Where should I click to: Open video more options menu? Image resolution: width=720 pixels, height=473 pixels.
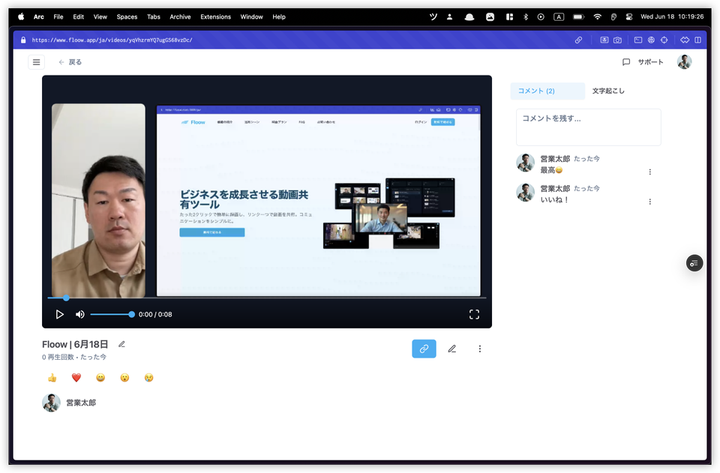point(480,349)
